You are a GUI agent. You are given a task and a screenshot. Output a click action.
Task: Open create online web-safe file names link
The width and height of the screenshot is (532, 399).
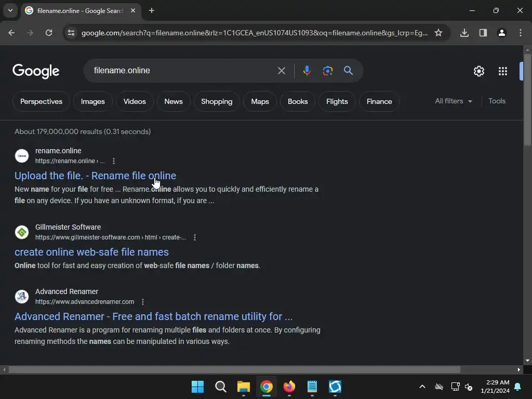click(91, 252)
